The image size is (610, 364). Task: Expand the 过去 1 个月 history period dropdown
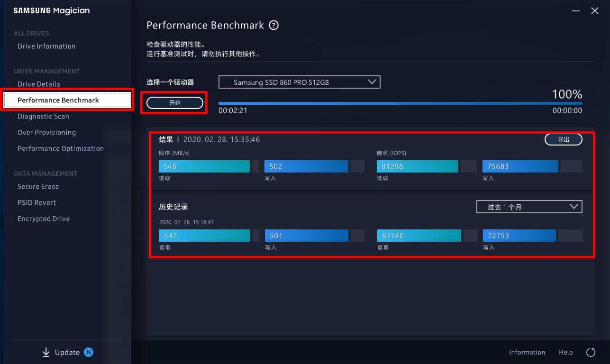[529, 207]
